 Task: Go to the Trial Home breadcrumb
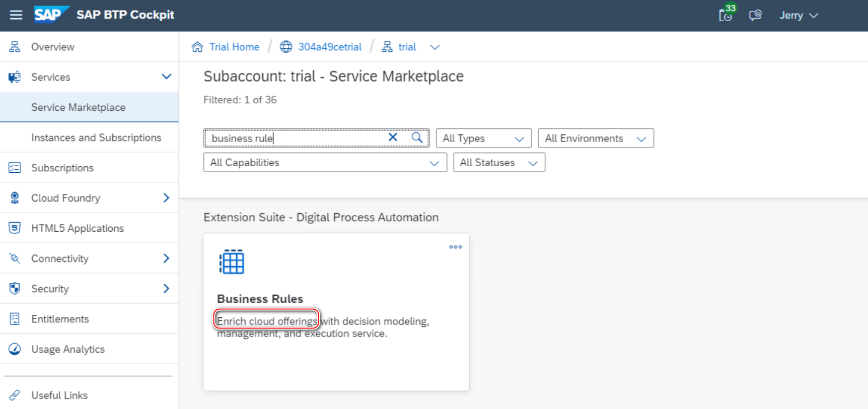pos(234,47)
